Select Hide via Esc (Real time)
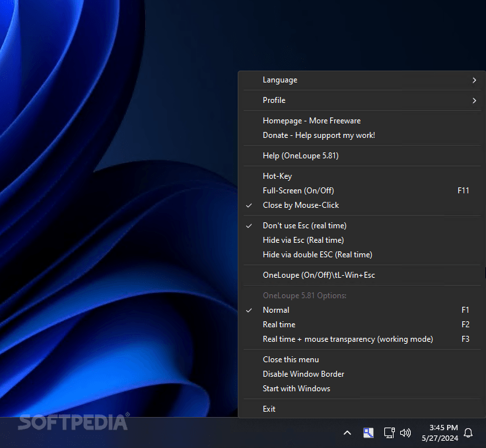The width and height of the screenshot is (486, 448). point(363,240)
